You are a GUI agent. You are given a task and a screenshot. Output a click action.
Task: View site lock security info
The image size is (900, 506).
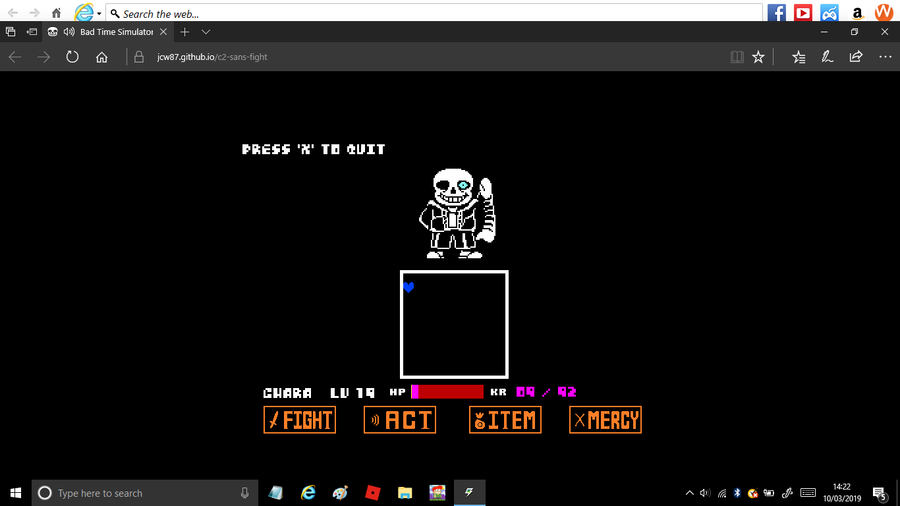pos(139,57)
